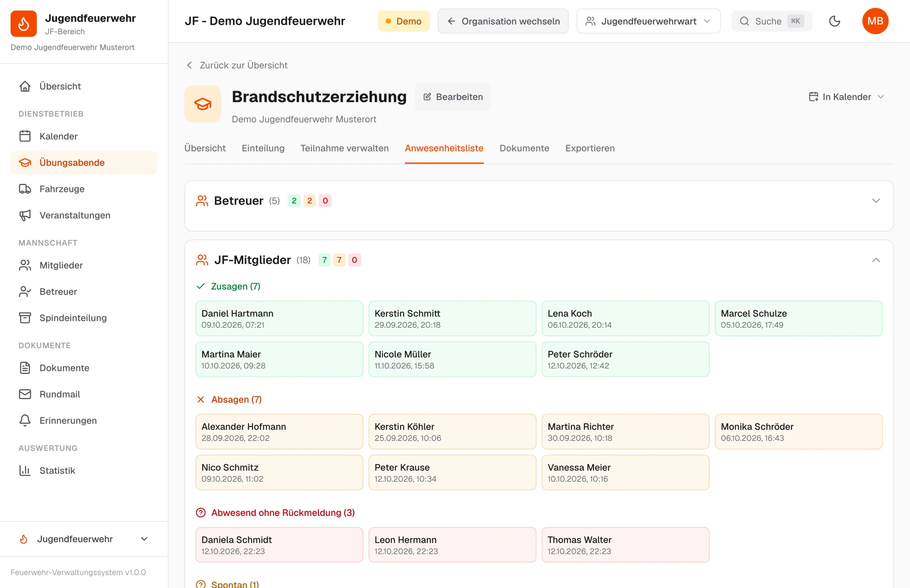
Task: Open Spindeinteilung in sidebar
Action: coord(84,318)
